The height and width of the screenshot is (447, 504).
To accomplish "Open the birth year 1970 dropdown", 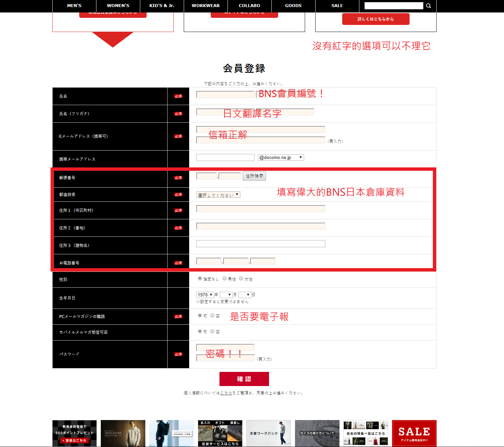I will (x=205, y=295).
